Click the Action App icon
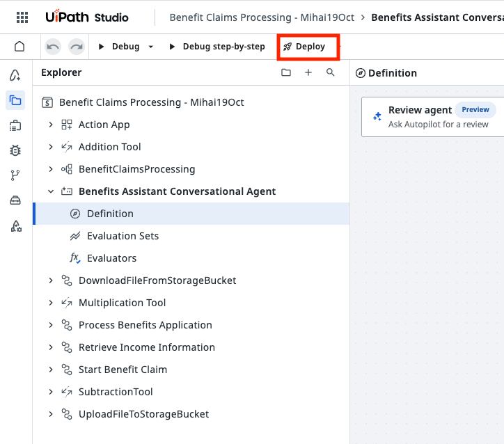The height and width of the screenshot is (444, 504). tap(67, 125)
